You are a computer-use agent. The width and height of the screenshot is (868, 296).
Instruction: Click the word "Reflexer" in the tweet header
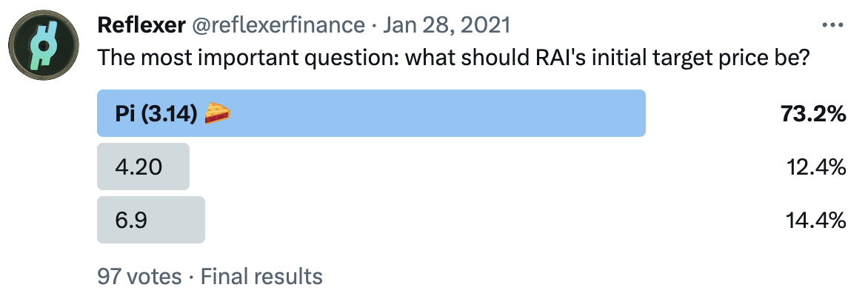point(141,25)
